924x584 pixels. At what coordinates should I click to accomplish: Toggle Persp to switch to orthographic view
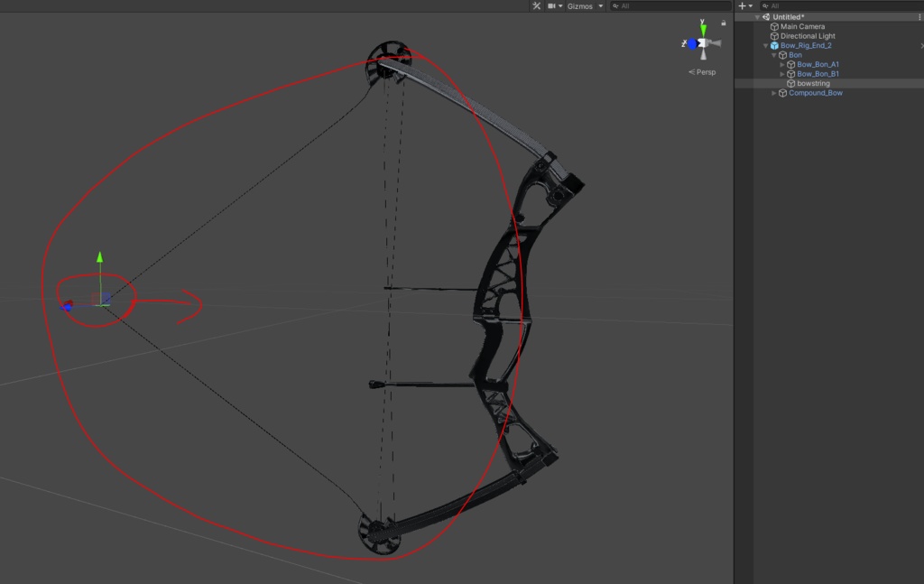coord(702,71)
